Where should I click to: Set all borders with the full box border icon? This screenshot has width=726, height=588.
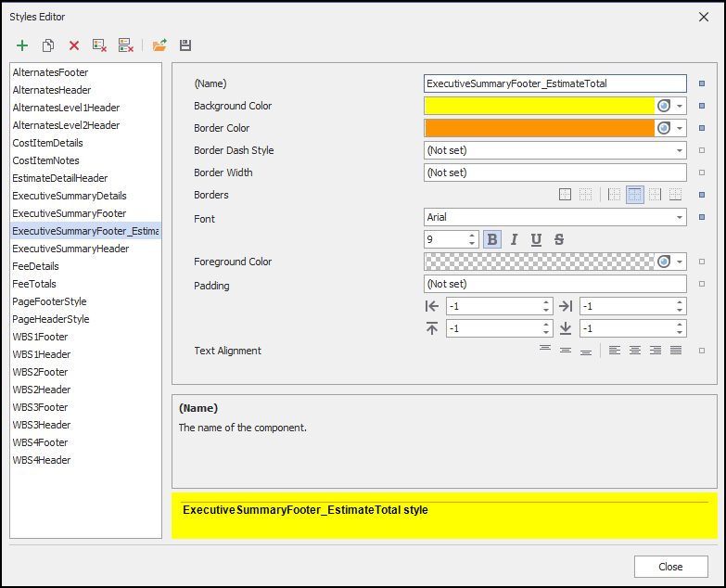[565, 195]
